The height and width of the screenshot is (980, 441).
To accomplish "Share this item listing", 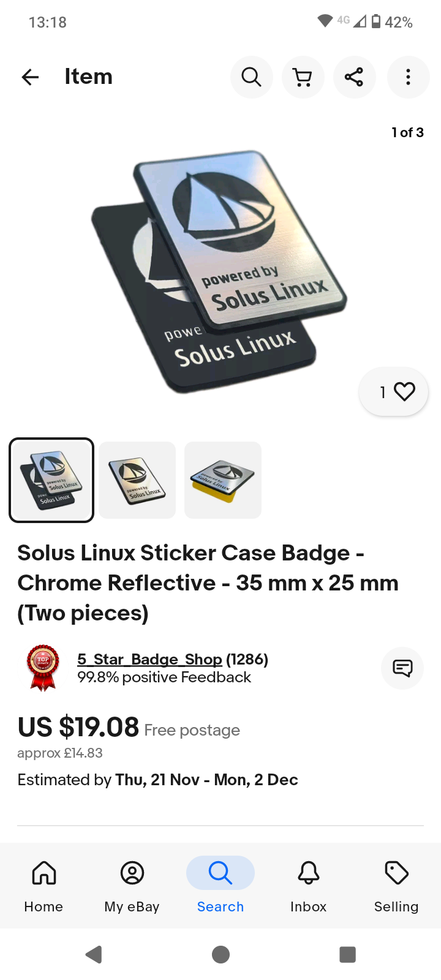I will pyautogui.click(x=354, y=77).
